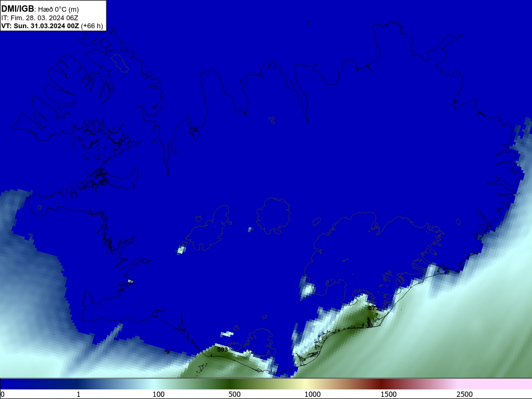This screenshot has height=399, width=532.
Task: Click the 'Hæð 0°C (m)' parameter label
Action: (59, 10)
